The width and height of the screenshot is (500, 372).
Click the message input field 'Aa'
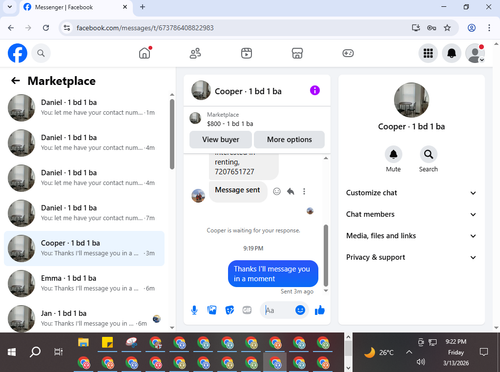[278, 310]
